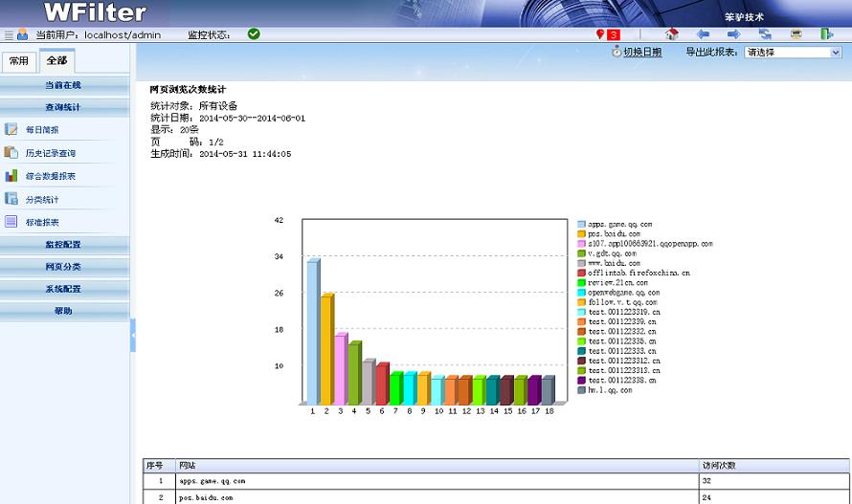The height and width of the screenshot is (504, 852).
Task: Click the print icon in the toolbar
Action: click(x=796, y=34)
